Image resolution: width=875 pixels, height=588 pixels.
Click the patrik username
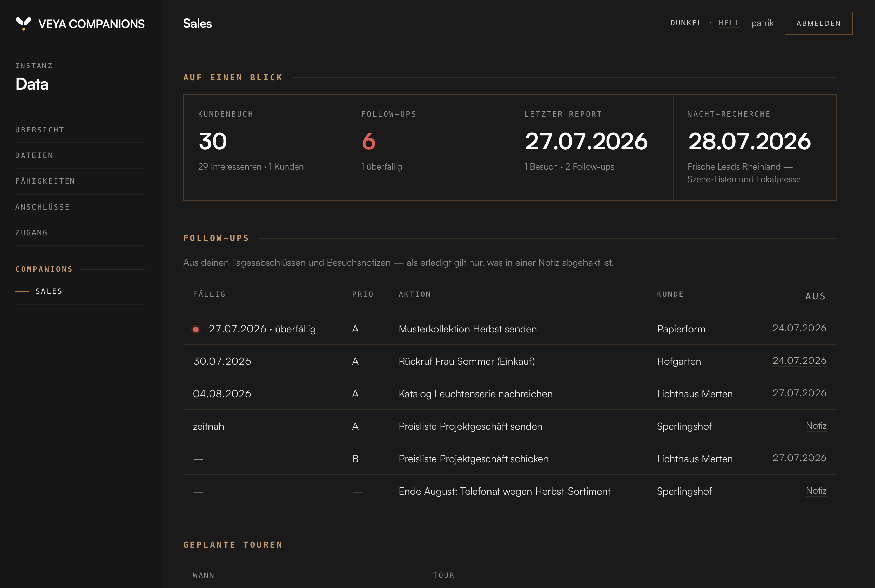click(x=763, y=23)
